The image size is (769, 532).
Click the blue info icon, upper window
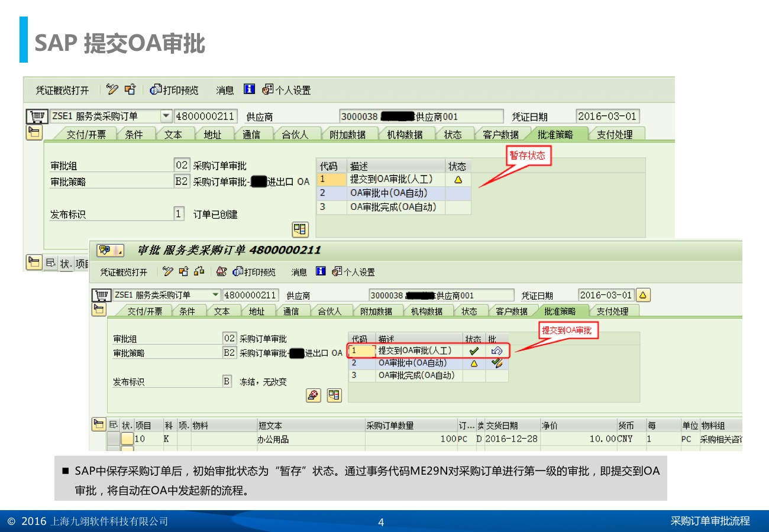pyautogui.click(x=250, y=89)
